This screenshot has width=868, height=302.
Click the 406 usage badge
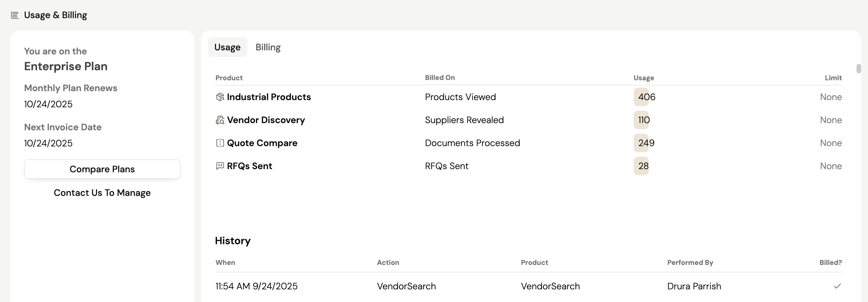pyautogui.click(x=646, y=97)
